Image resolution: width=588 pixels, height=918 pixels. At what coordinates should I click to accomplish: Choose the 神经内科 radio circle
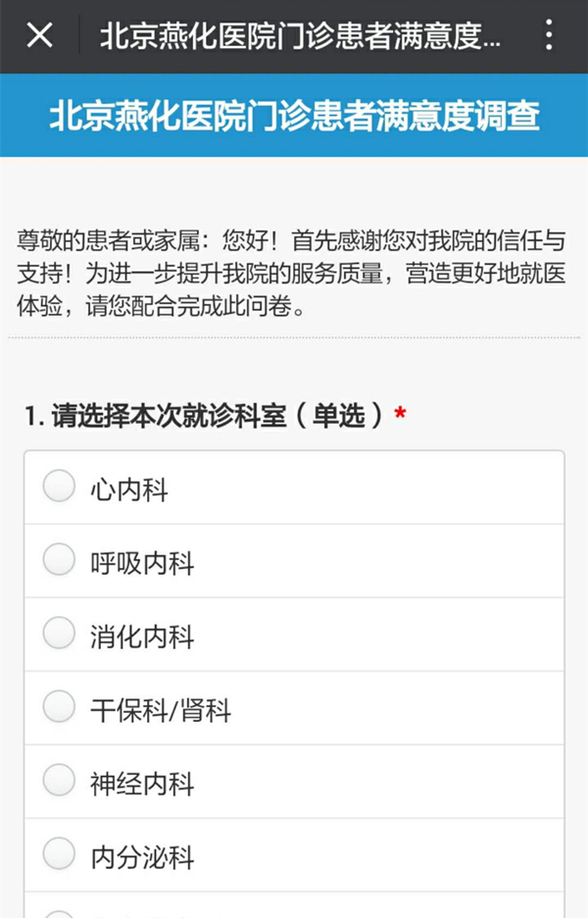pos(59,781)
